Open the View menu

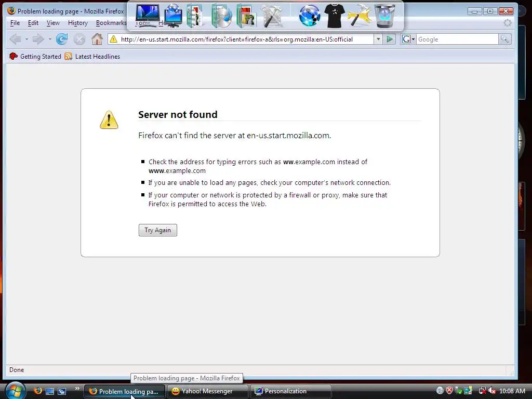pyautogui.click(x=53, y=23)
